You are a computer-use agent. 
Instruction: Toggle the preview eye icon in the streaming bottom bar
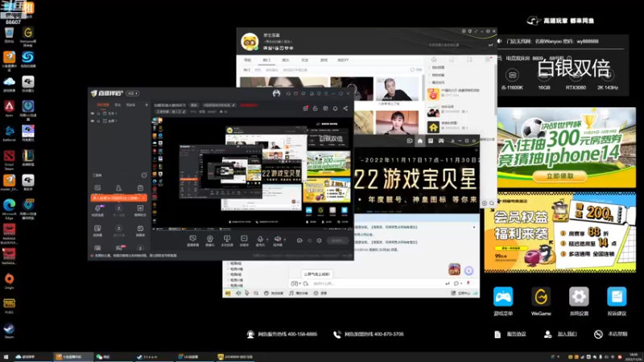click(310, 241)
